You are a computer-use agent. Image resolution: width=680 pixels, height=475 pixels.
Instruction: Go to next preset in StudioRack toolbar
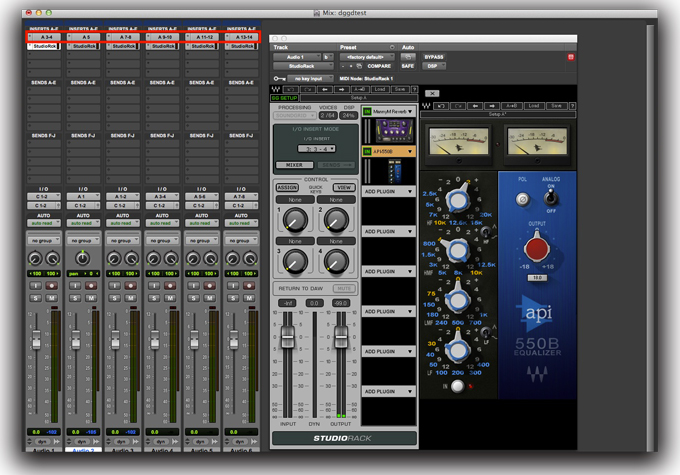[342, 89]
